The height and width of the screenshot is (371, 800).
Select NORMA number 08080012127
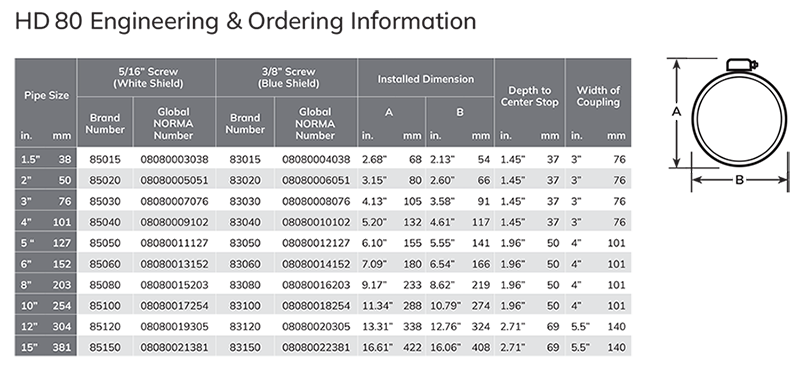(x=316, y=243)
